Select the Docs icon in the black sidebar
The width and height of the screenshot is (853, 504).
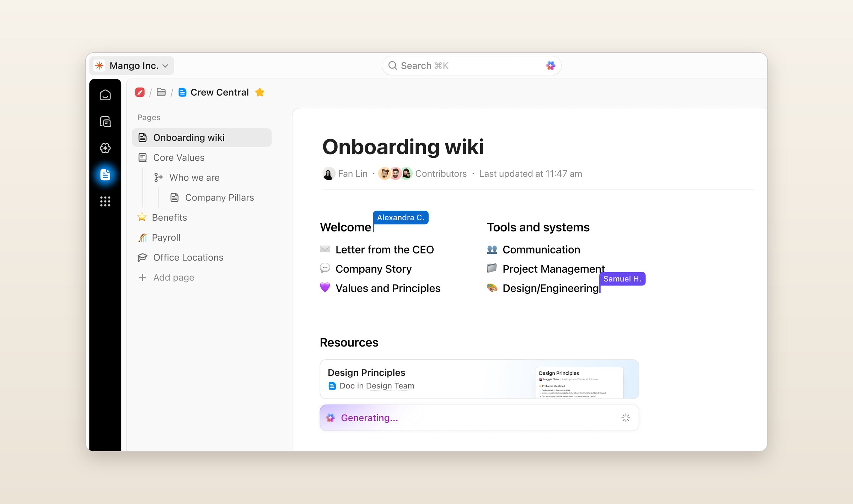[105, 175]
